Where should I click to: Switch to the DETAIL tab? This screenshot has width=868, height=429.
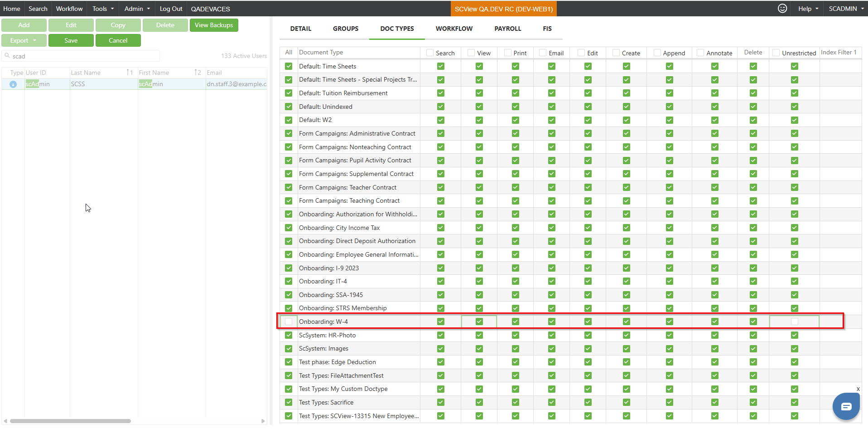click(301, 29)
